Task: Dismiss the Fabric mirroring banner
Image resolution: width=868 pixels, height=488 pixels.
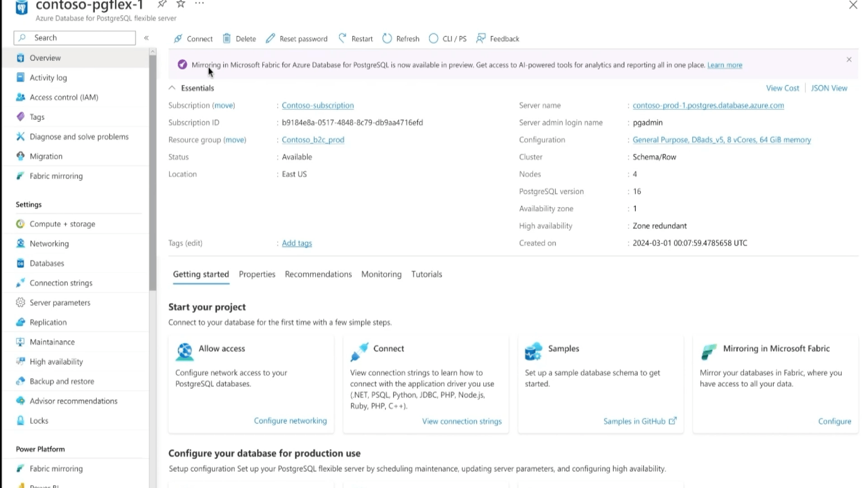Action: click(849, 60)
